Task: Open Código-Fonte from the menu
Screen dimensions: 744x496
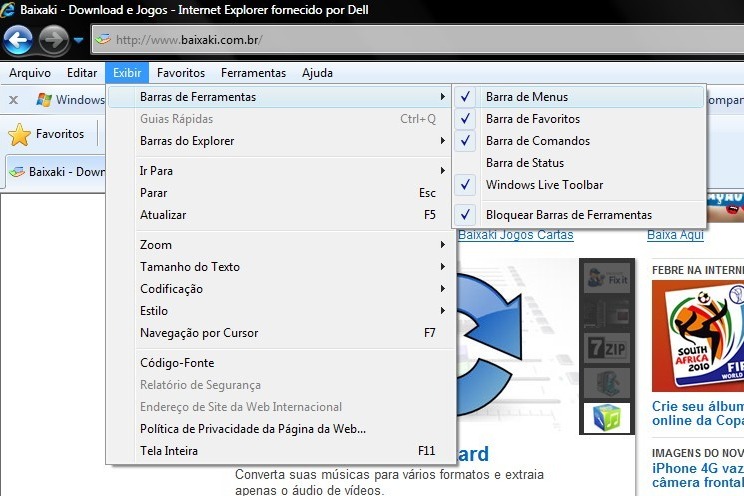Action: click(280, 363)
